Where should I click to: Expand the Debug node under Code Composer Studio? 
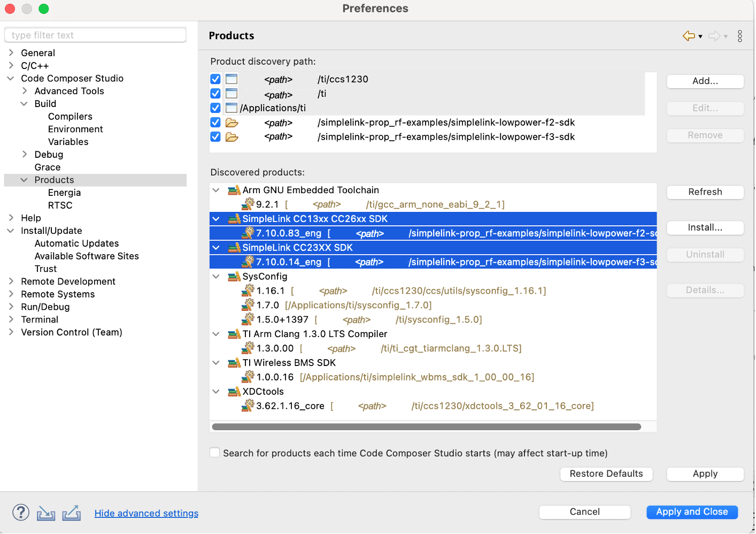(25, 154)
